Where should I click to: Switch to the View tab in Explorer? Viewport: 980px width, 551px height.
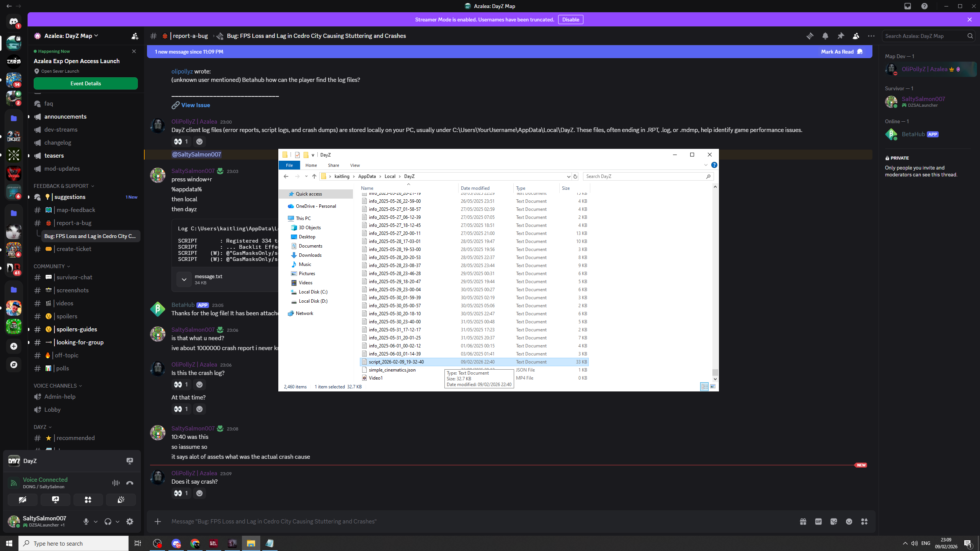tap(355, 165)
